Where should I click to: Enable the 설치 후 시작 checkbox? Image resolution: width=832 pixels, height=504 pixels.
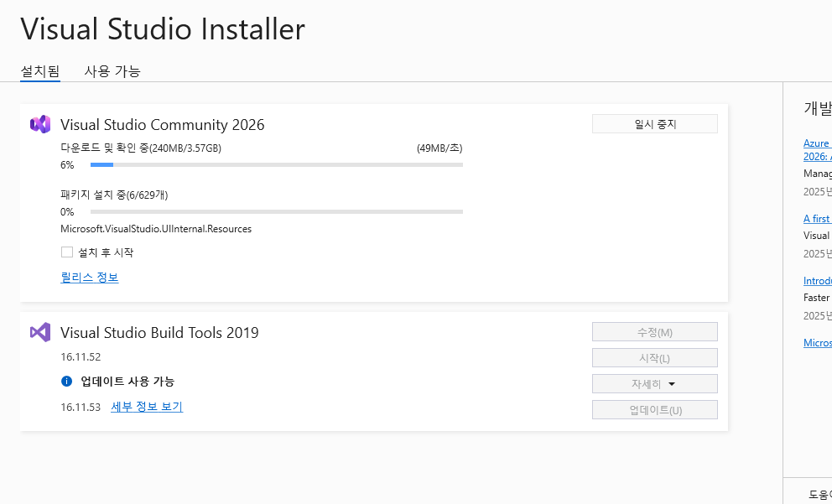[67, 252]
